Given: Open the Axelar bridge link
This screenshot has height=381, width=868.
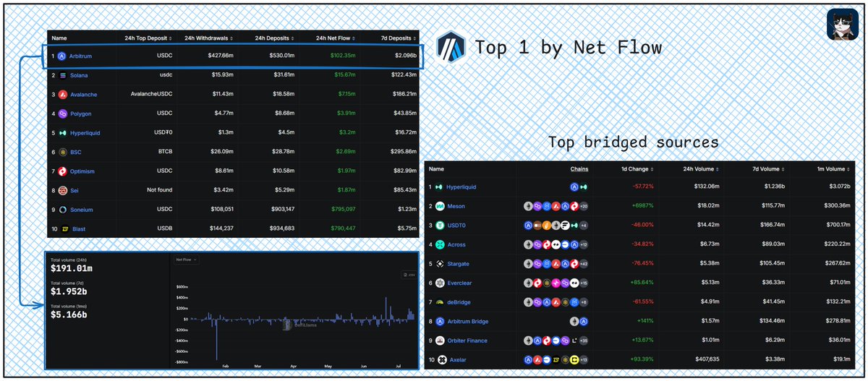Looking at the screenshot, I should click(x=456, y=359).
